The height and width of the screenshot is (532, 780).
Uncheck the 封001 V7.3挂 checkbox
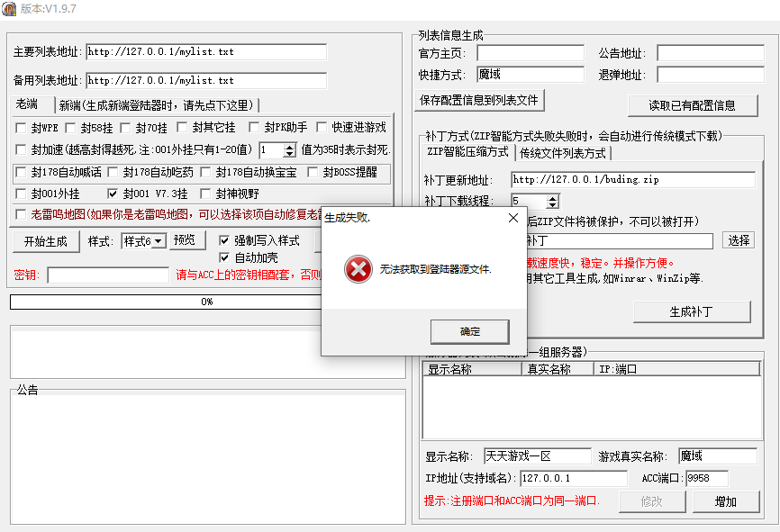click(113, 194)
